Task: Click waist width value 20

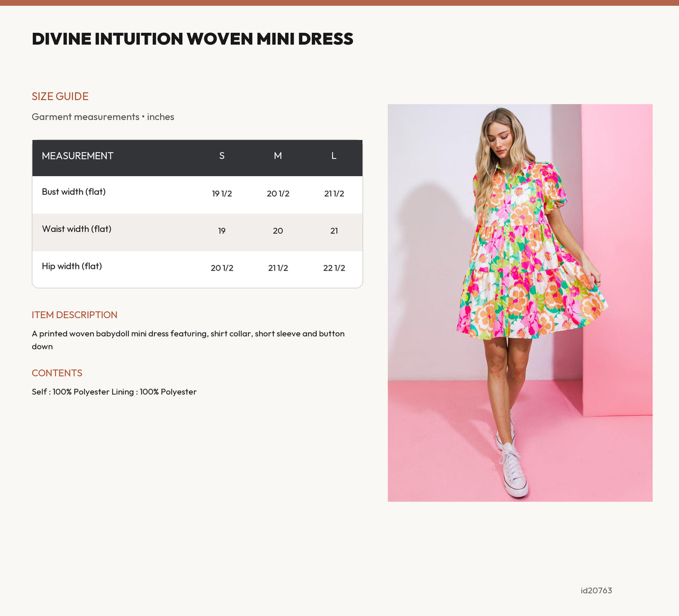Action: 278,231
